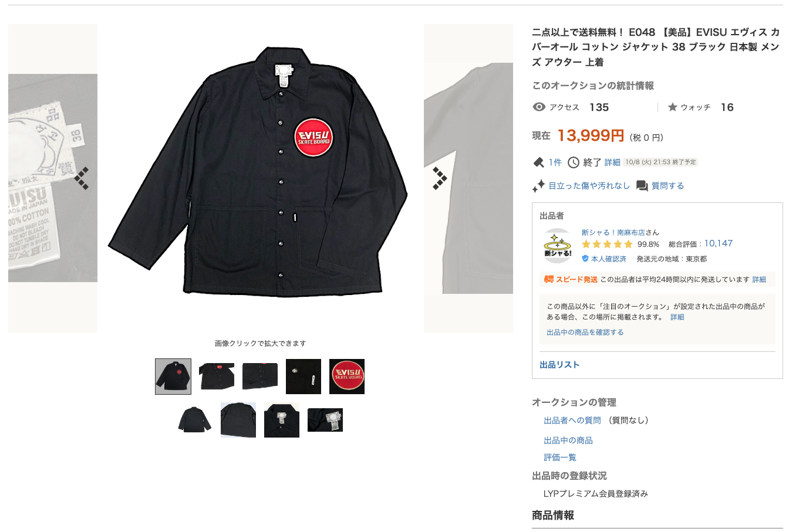Click the access eye icon

pyautogui.click(x=539, y=107)
